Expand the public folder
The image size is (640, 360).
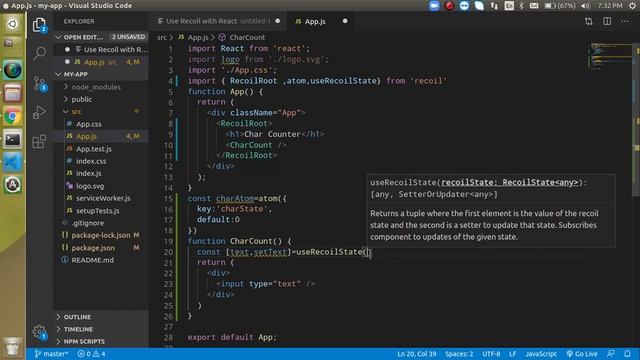[82, 99]
